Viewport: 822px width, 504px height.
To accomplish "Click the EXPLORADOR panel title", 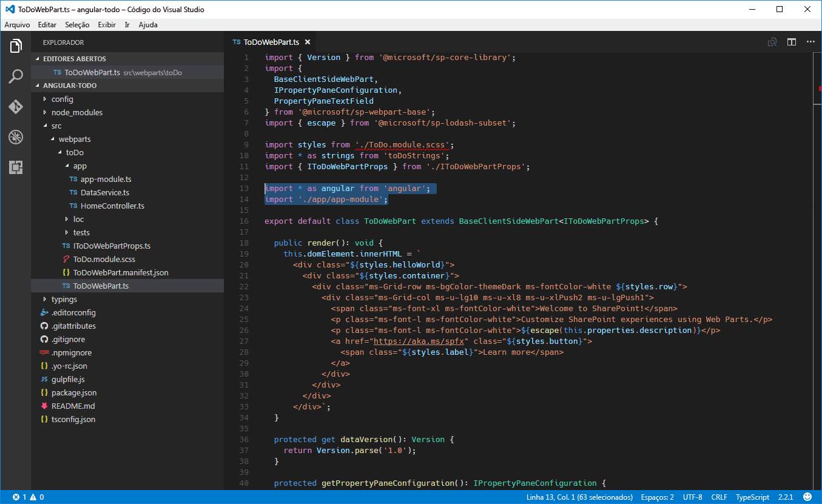I will tap(64, 42).
